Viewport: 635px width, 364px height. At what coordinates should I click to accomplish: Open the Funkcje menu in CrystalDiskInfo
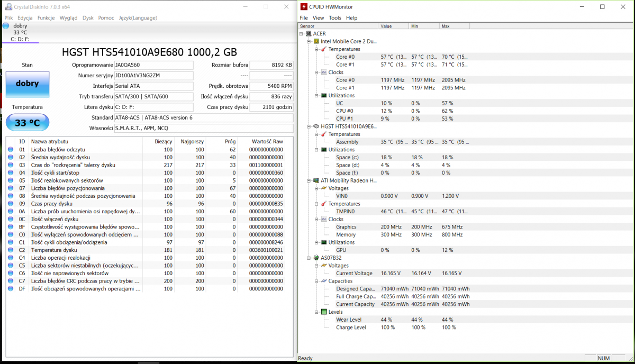tap(46, 17)
